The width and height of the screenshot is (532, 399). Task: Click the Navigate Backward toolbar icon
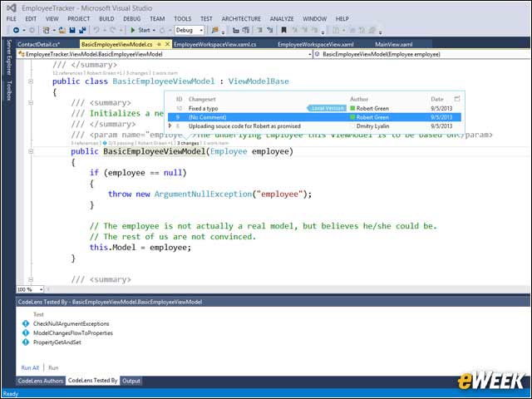16,30
